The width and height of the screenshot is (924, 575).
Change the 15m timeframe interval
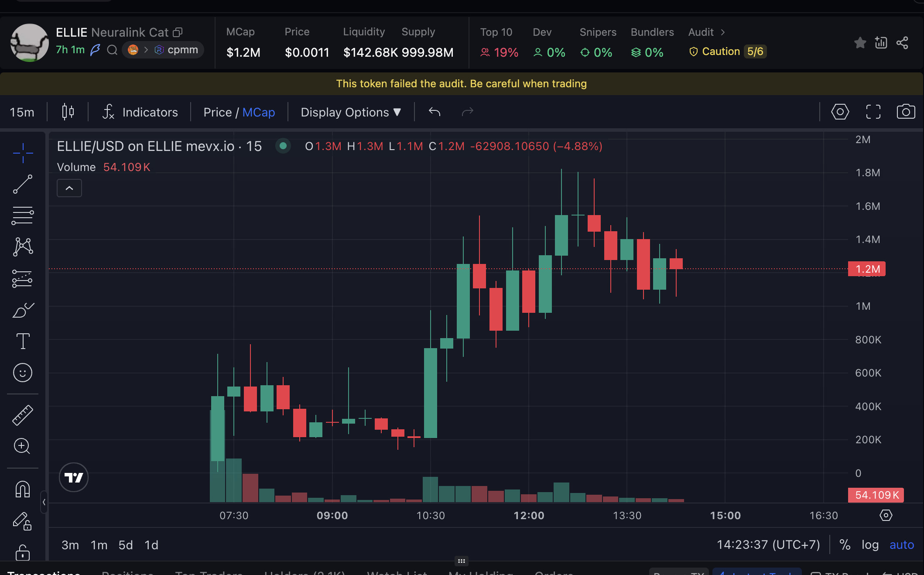pos(22,112)
